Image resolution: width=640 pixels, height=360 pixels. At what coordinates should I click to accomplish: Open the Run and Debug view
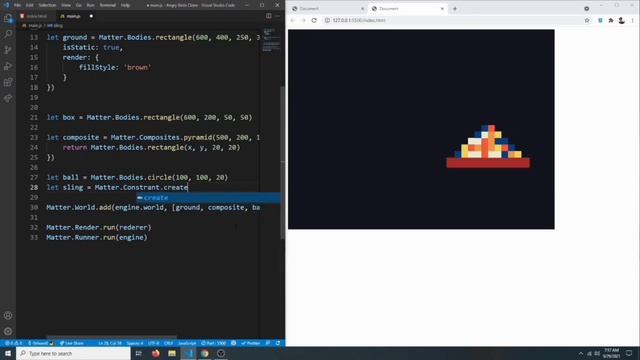tap(8, 66)
